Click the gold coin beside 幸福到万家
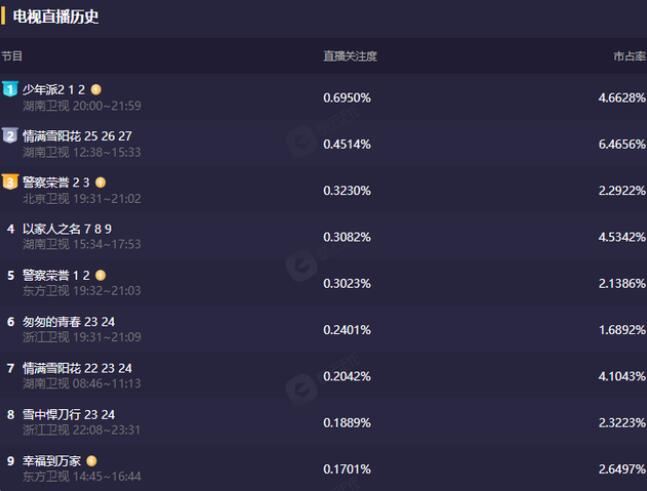Viewport: 647px width, 491px height. click(x=91, y=461)
